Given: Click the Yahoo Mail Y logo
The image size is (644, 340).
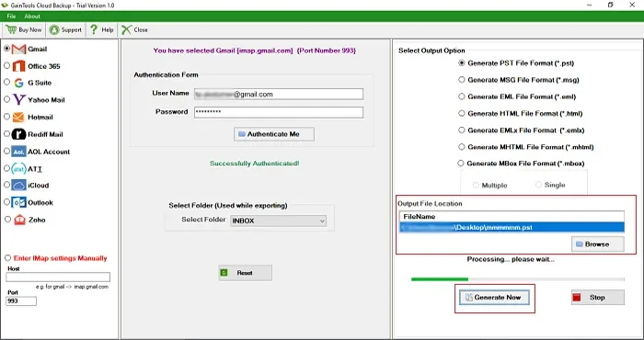Looking at the screenshot, I should (19, 99).
